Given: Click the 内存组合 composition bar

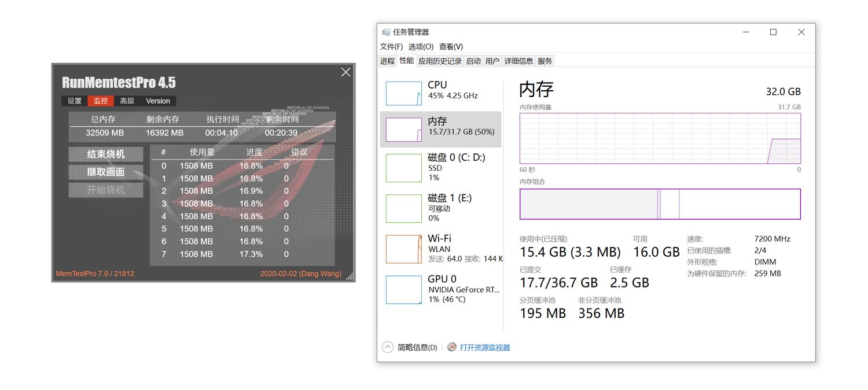Looking at the screenshot, I should pos(660,204).
